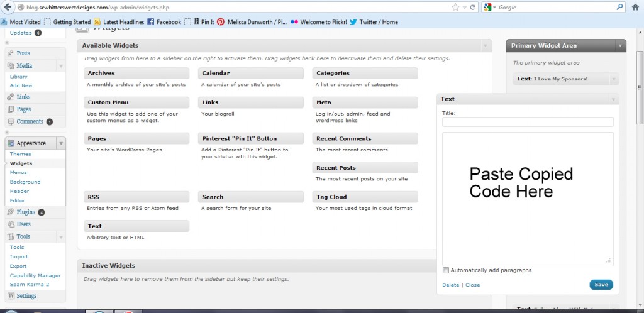
Task: Click the Posts pushpin icon in sidebar
Action: [11, 53]
